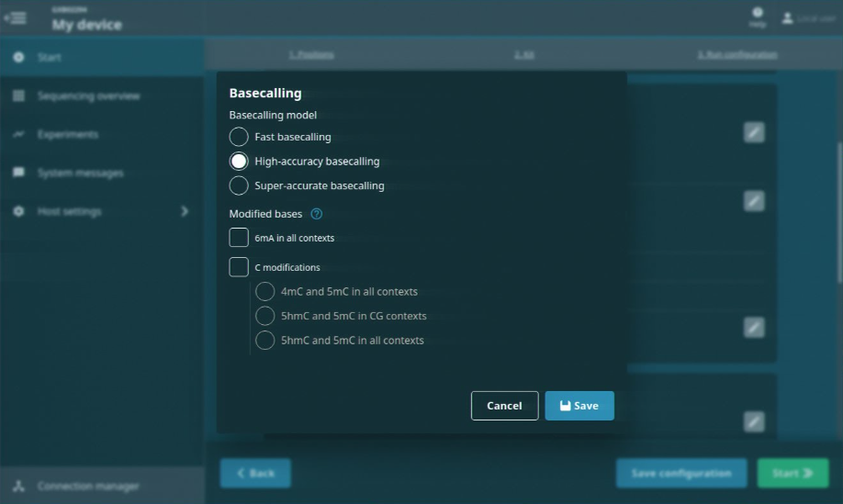Select 4mC and 5mC in all contexts
The height and width of the screenshot is (504, 843).
pos(265,291)
